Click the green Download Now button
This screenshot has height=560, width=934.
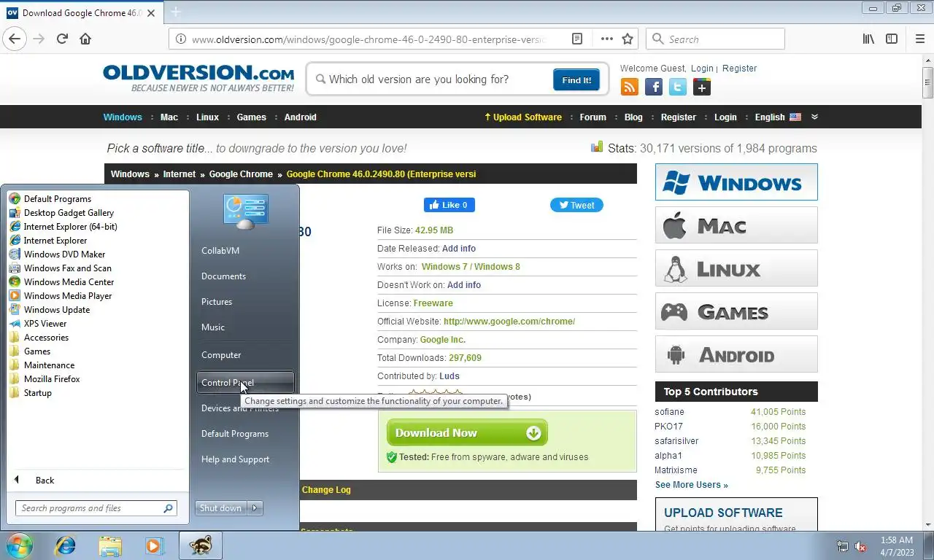(x=467, y=432)
